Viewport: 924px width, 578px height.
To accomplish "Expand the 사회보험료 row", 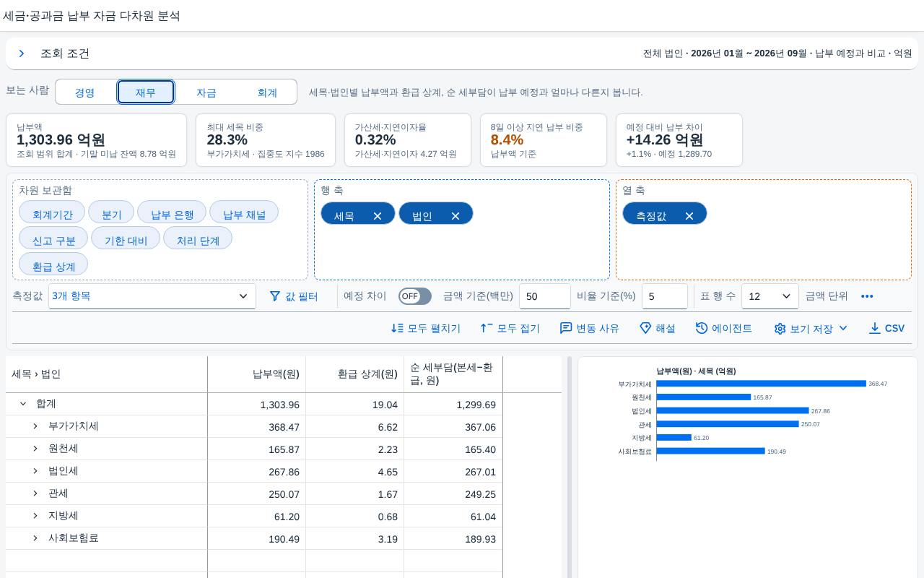I will click(x=35, y=538).
